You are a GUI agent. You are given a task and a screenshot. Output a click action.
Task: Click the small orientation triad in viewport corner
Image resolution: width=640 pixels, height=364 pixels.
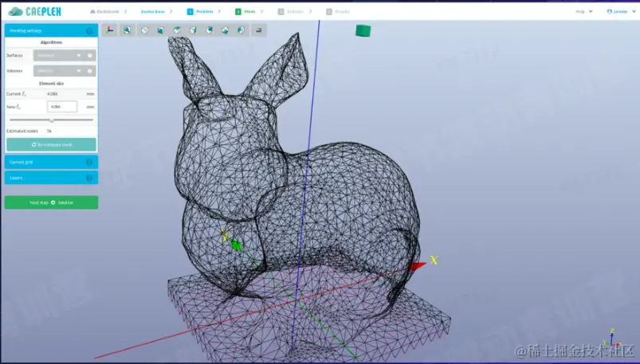coord(613,338)
